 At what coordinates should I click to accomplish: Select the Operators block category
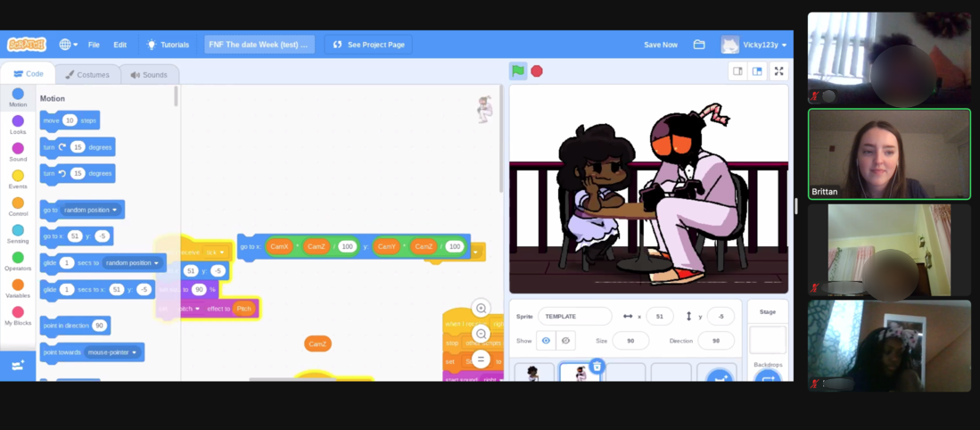coord(18,261)
